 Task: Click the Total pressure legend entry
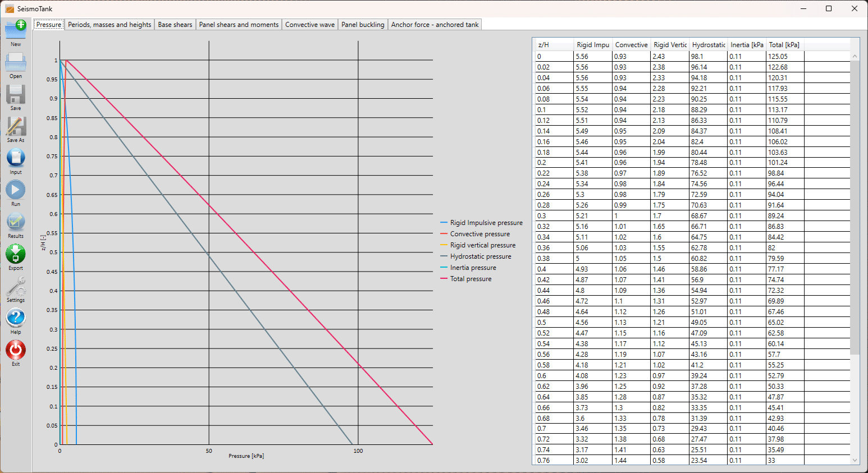coord(470,279)
